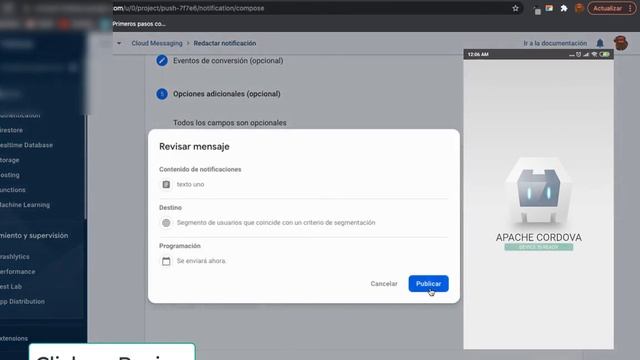Screen dimensions: 640x360
Task: Open Crashlytics in sidebar
Action: (15, 256)
